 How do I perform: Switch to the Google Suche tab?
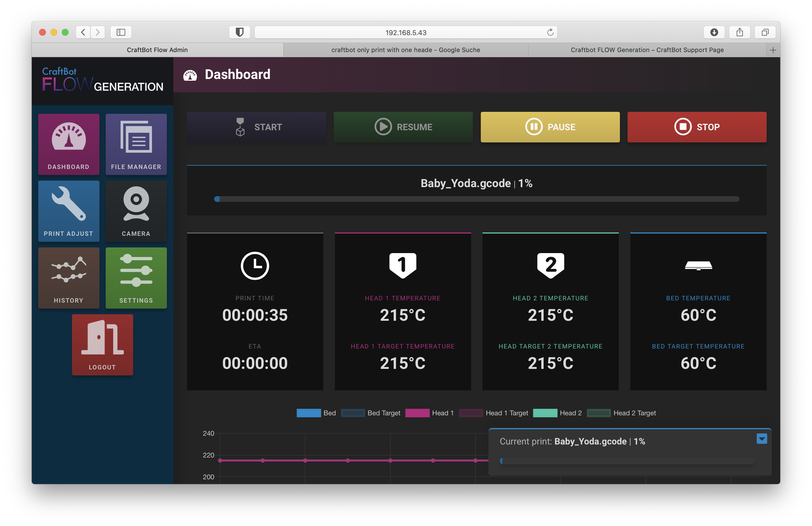pyautogui.click(x=406, y=50)
